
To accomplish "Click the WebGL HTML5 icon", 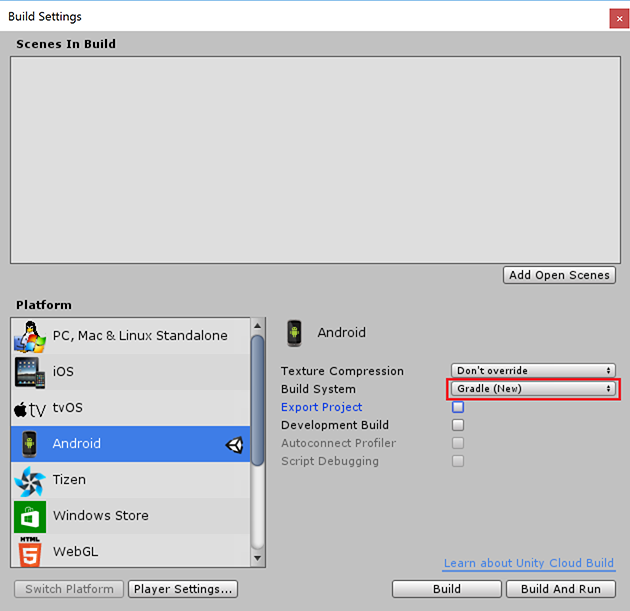I will [x=30, y=551].
